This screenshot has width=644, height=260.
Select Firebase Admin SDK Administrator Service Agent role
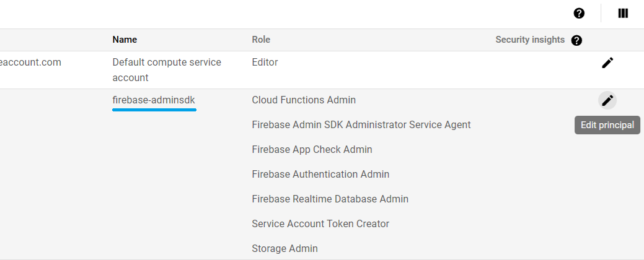click(361, 124)
